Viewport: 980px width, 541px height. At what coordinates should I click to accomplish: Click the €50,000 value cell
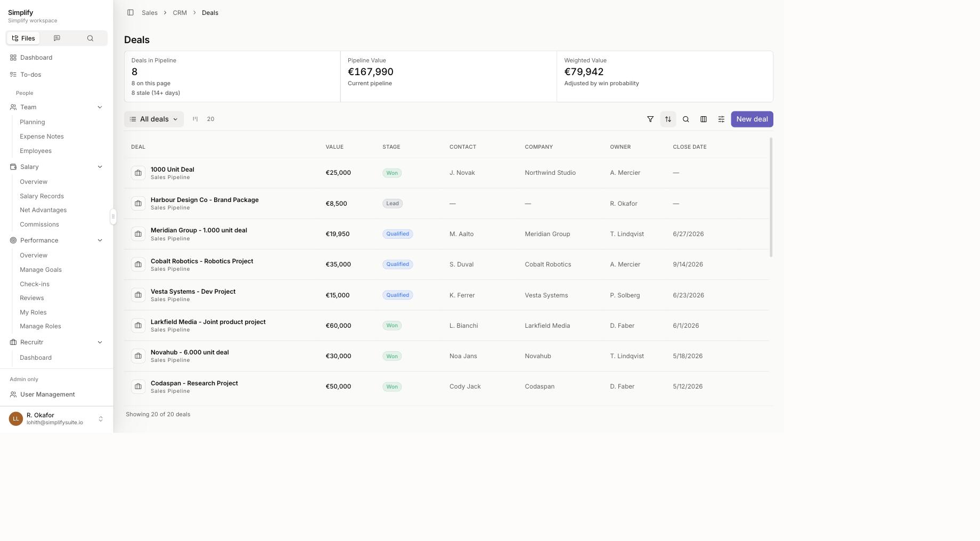pos(338,386)
